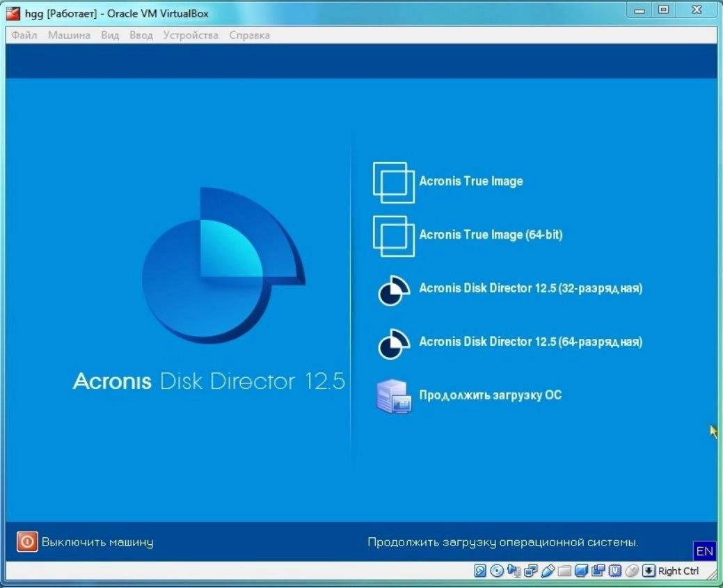This screenshot has width=723, height=588.
Task: Click optical disc icon in VirtualBox status bar
Action: point(497,571)
